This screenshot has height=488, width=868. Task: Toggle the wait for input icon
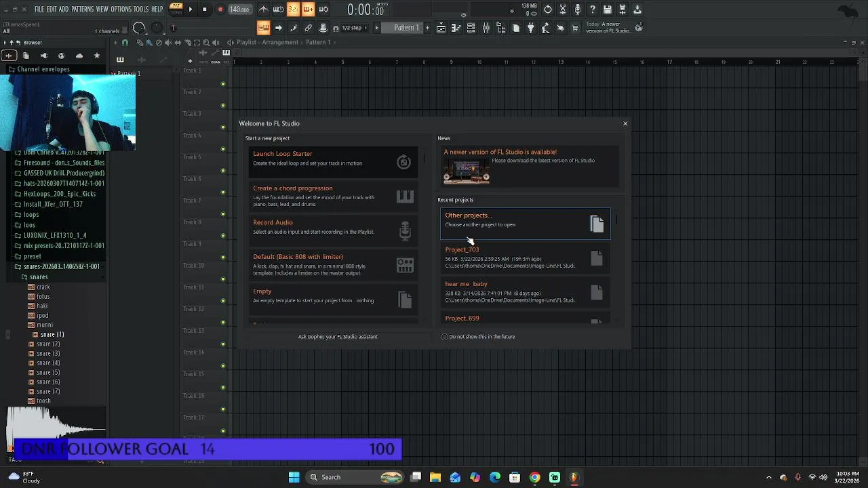[278, 9]
